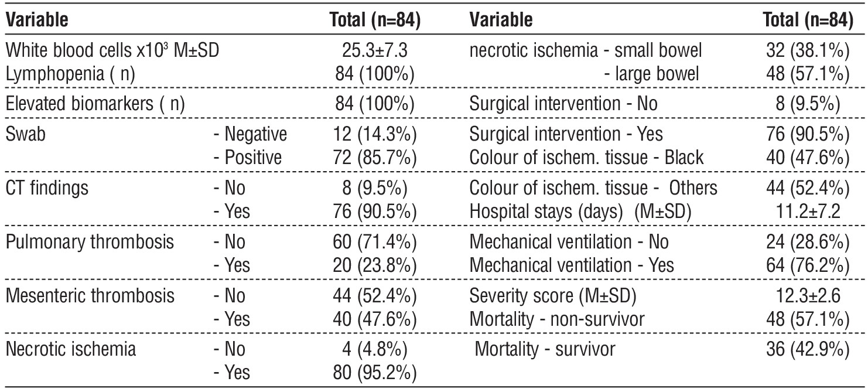The image size is (868, 392).
Task: Click Colour of ischem. tissue - Black
Action: click(x=587, y=158)
